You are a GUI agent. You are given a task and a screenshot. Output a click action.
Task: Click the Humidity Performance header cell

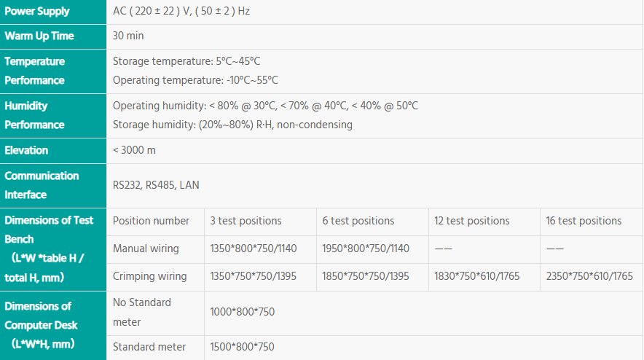point(35,115)
